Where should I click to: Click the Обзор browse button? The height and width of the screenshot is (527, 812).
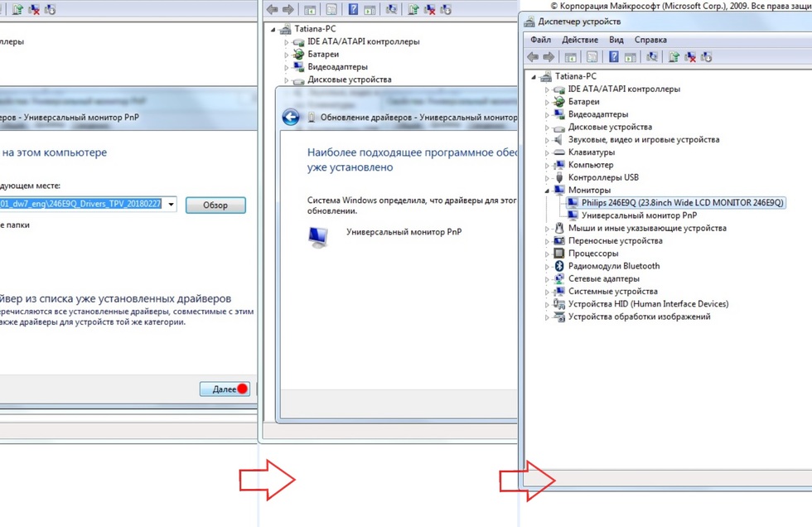(215, 205)
